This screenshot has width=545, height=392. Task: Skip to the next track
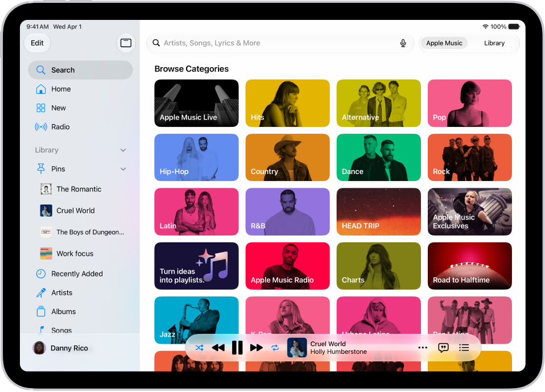coord(256,348)
